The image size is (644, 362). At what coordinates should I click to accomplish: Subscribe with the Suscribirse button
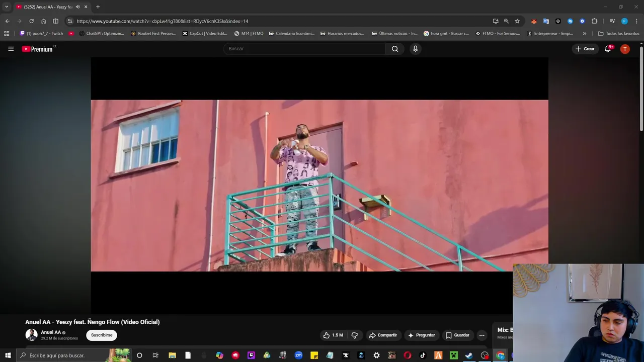[x=102, y=335]
